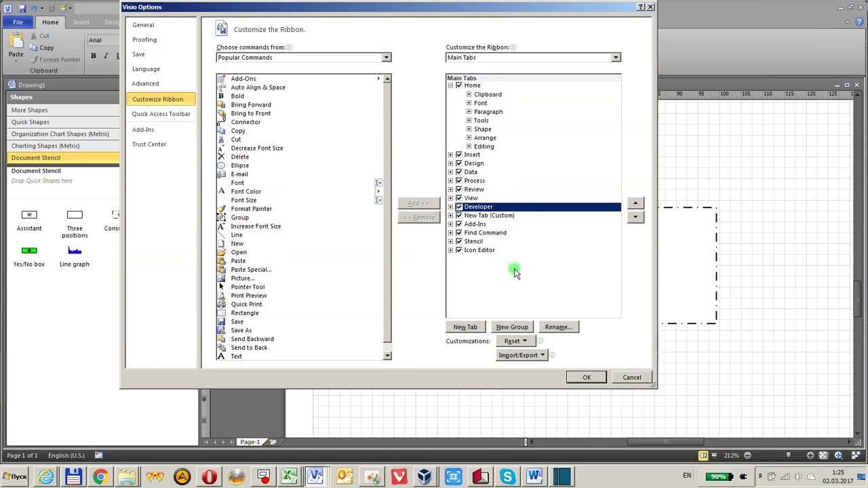This screenshot has width=868, height=488.
Task: Select the Text command icon
Action: pos(221,357)
